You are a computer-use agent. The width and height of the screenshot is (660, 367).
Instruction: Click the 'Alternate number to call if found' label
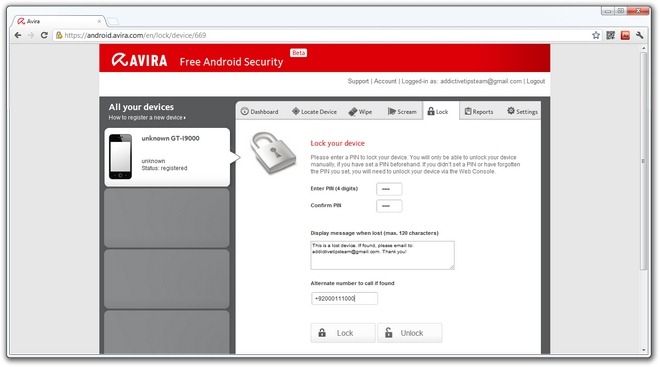[x=352, y=283]
